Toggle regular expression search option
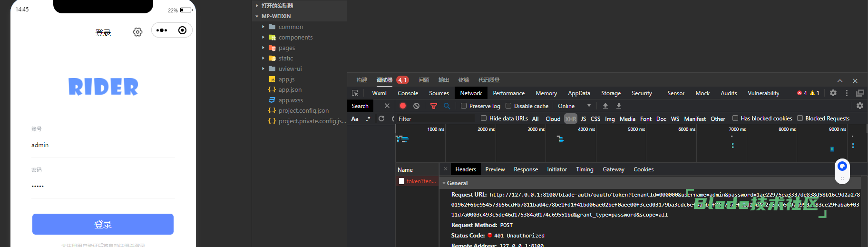This screenshot has height=247, width=868. pyautogui.click(x=368, y=119)
